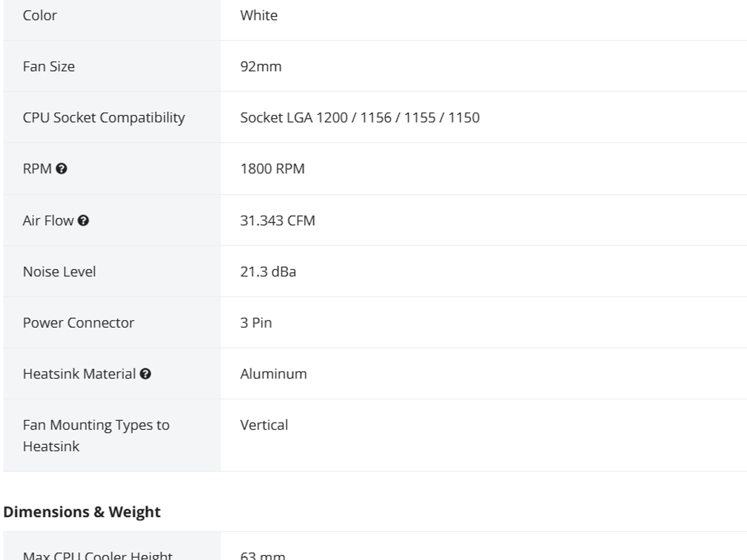This screenshot has height=560, width=747.
Task: Click the Max CPU Cooler Height label
Action: (x=97, y=555)
